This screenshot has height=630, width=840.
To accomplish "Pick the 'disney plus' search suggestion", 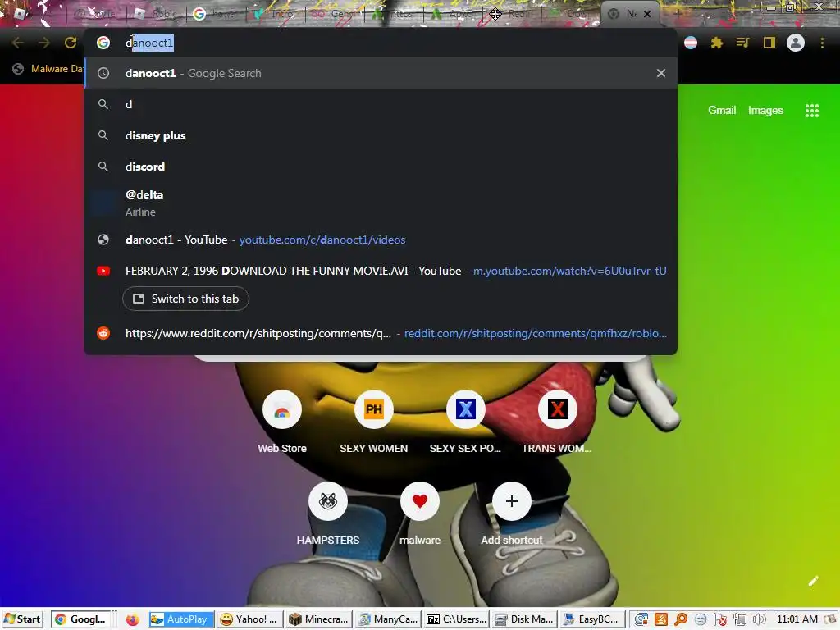I will pos(381,135).
